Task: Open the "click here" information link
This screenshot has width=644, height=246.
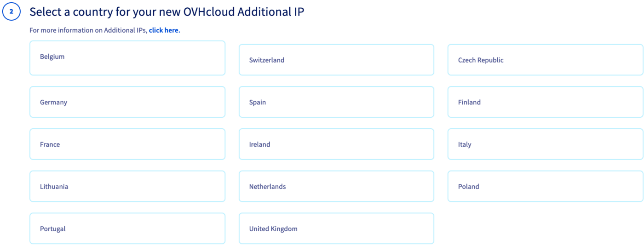Action: click(x=164, y=30)
